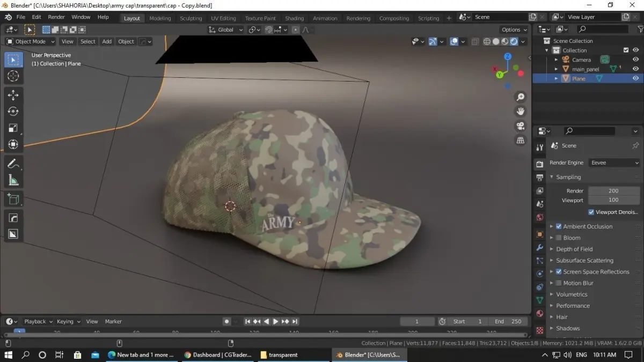Click the Z axis on the navigation gizmo
Image resolution: width=644 pixels, height=362 pixels.
(x=507, y=56)
